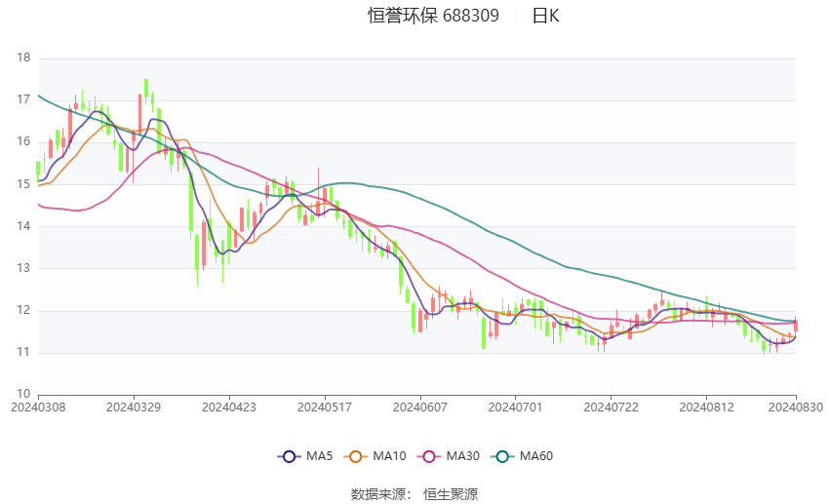This screenshot has height=504, width=829.
Task: Hide the MA10 series via its label
Action: pyautogui.click(x=390, y=456)
